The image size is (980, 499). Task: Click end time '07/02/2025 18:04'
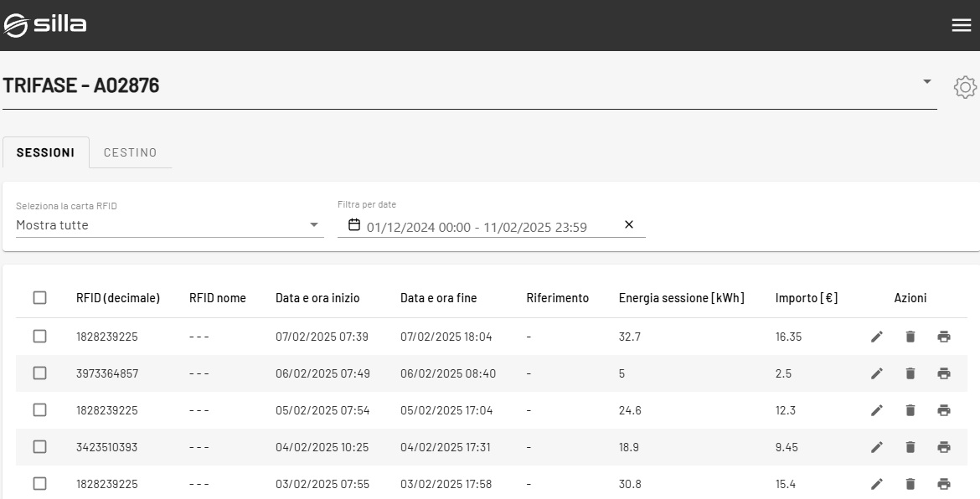(446, 337)
